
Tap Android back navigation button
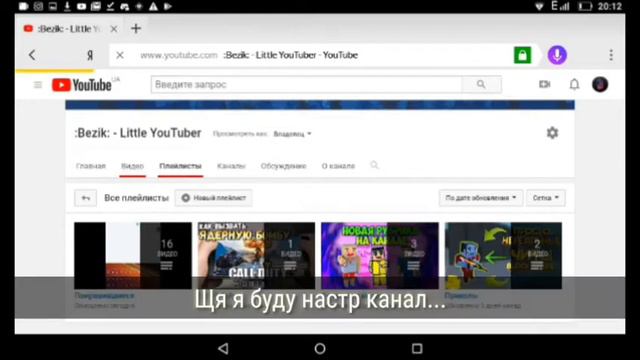(x=223, y=349)
